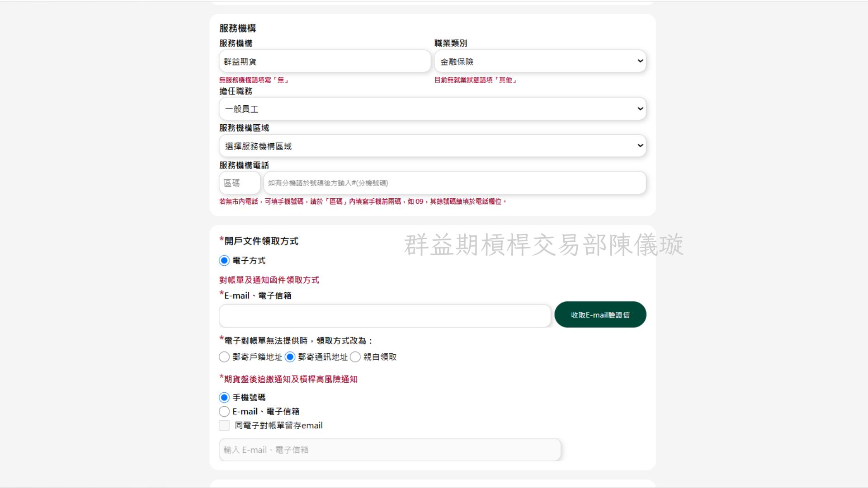Viewport: 868px width, 488px height.
Task: Click the 區碼 area code field
Action: point(240,183)
